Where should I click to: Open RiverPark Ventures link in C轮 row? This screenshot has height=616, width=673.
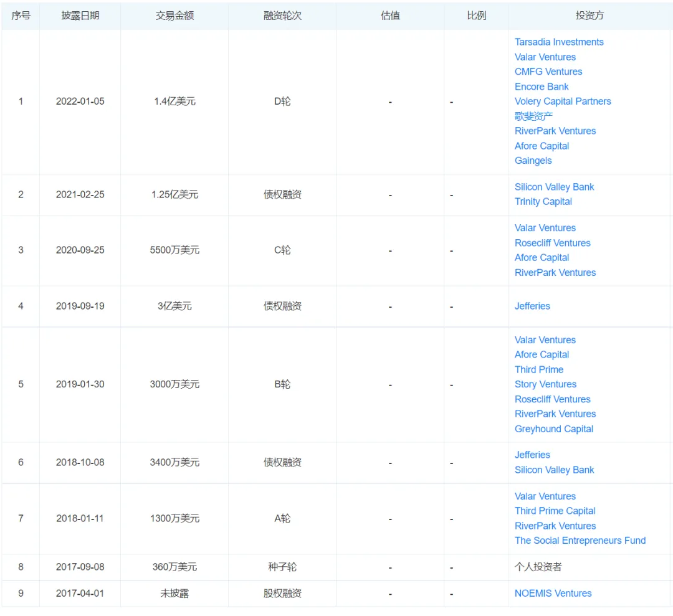(x=555, y=272)
